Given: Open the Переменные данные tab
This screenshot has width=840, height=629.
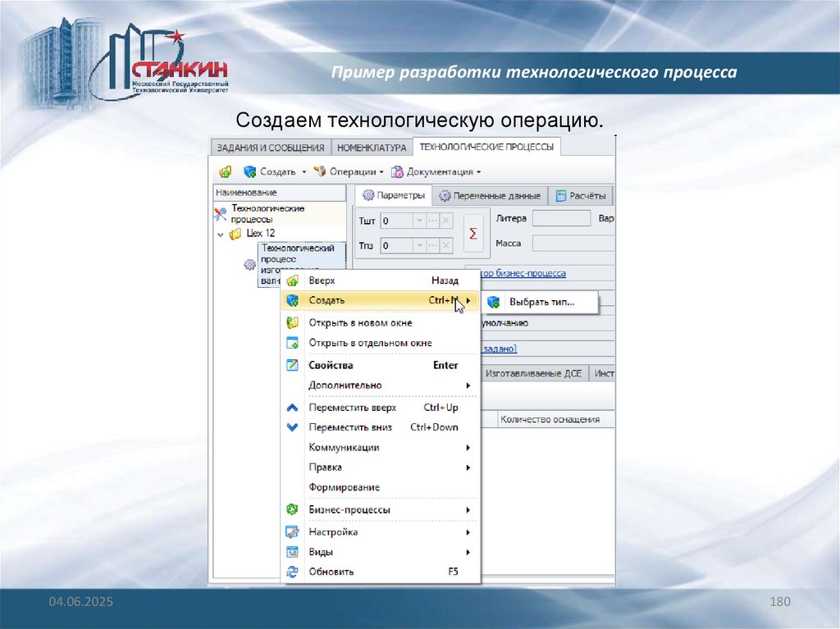Looking at the screenshot, I should (x=490, y=195).
